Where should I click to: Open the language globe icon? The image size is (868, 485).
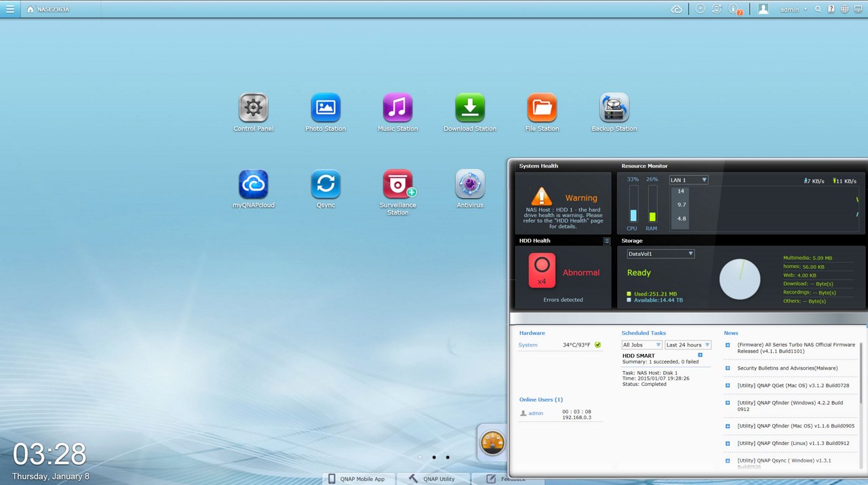844,9
